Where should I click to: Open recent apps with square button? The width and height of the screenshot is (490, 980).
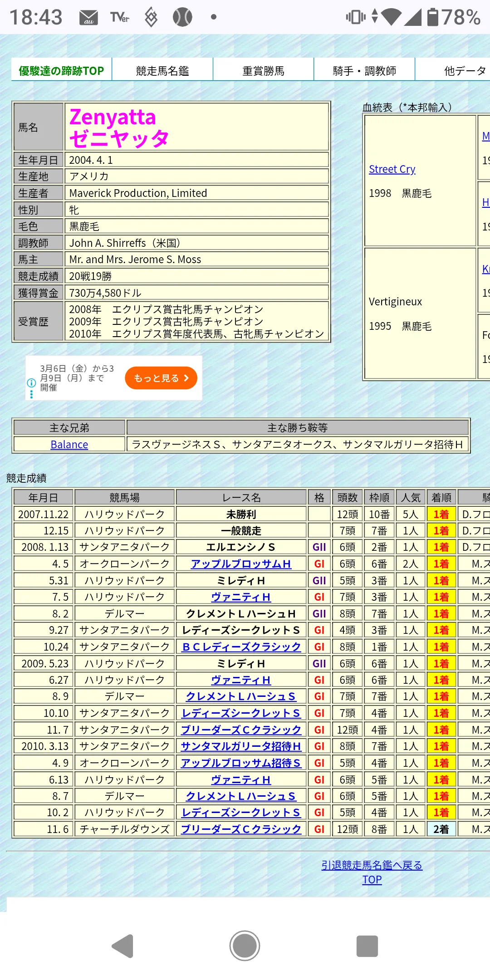click(x=367, y=946)
